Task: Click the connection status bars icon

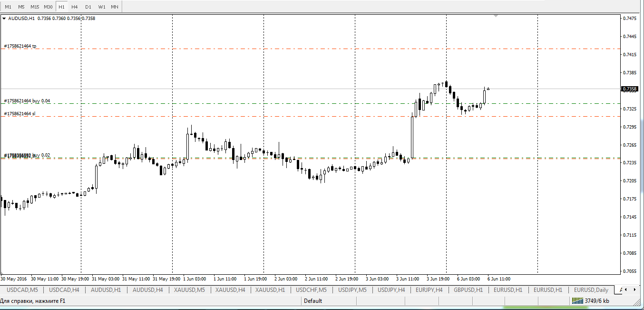Action: tap(577, 300)
